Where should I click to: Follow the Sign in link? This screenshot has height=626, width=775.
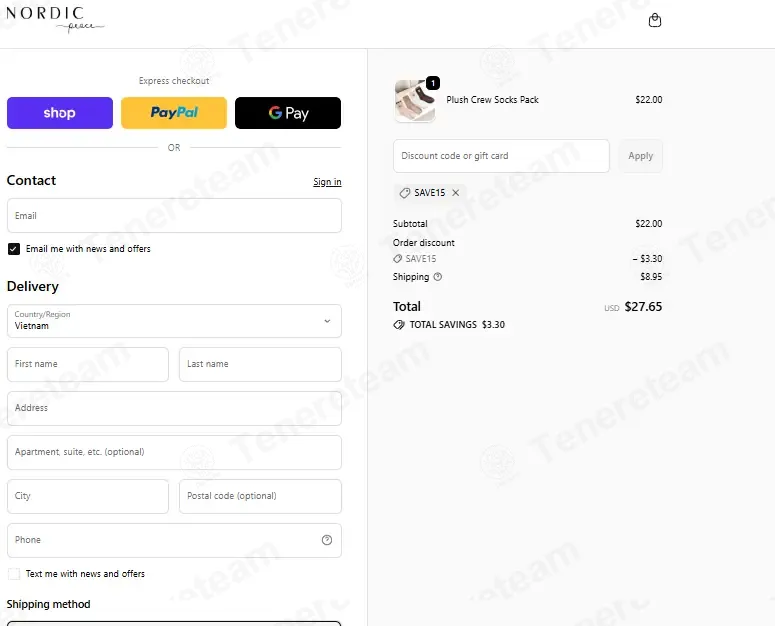327,182
